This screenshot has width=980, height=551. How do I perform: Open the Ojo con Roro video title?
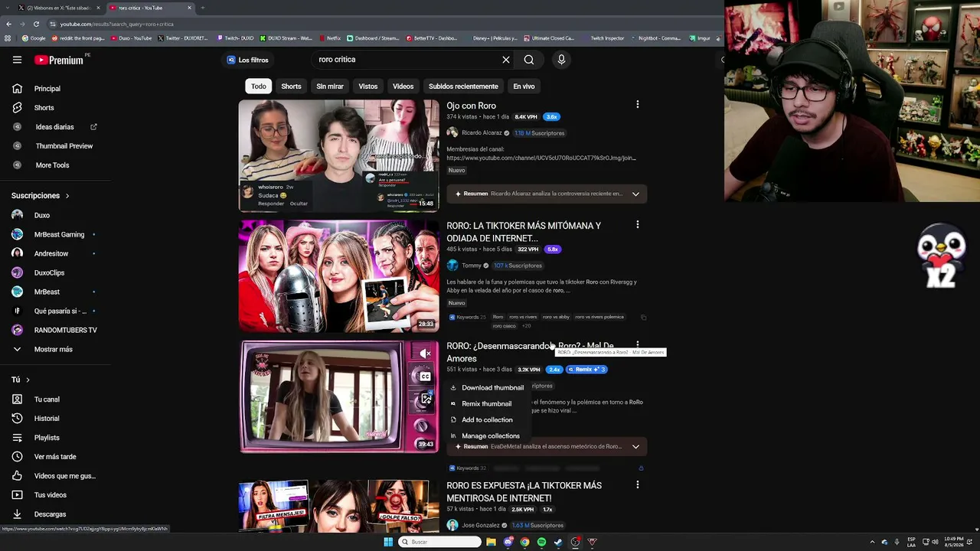click(x=471, y=106)
